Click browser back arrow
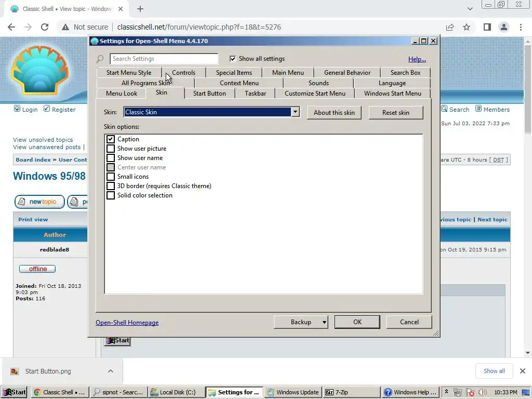532x399 pixels. point(11,27)
